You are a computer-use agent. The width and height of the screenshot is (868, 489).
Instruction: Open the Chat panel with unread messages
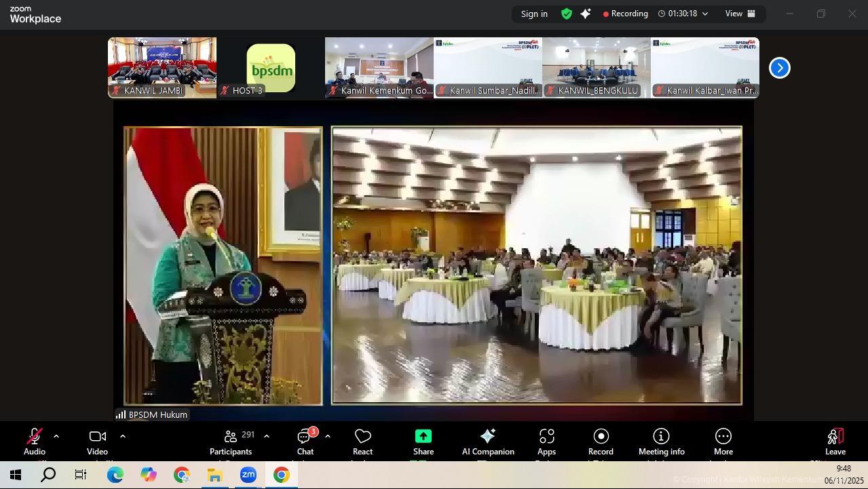coord(305,442)
